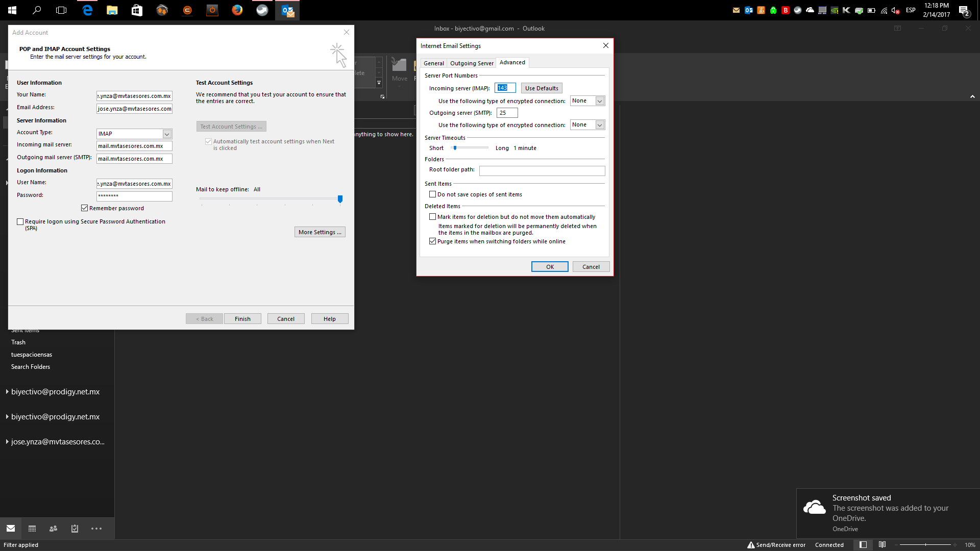The width and height of the screenshot is (980, 551).
Task: Click Finish in Add Account
Action: (242, 319)
